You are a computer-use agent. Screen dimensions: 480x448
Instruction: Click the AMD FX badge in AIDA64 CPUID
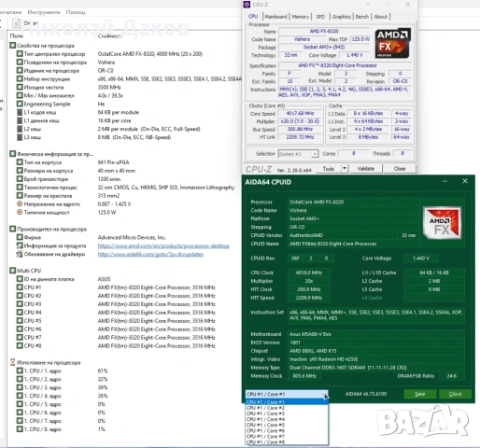pyautogui.click(x=442, y=223)
